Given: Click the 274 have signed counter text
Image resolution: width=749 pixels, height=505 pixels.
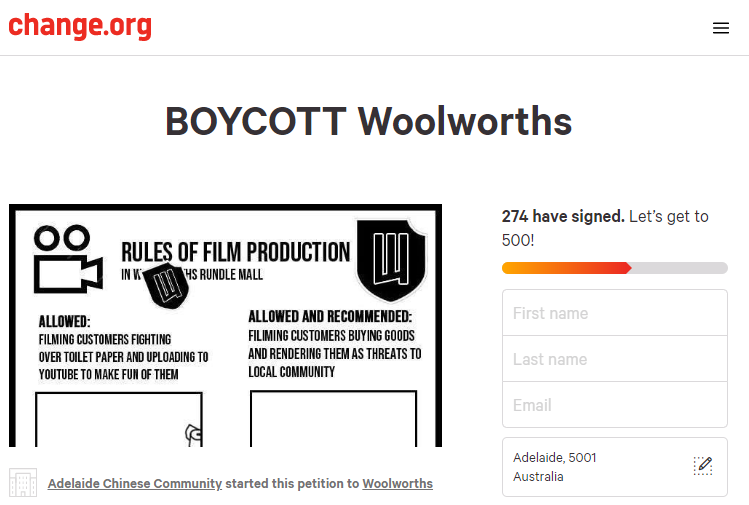Looking at the screenshot, I should pos(562,216).
